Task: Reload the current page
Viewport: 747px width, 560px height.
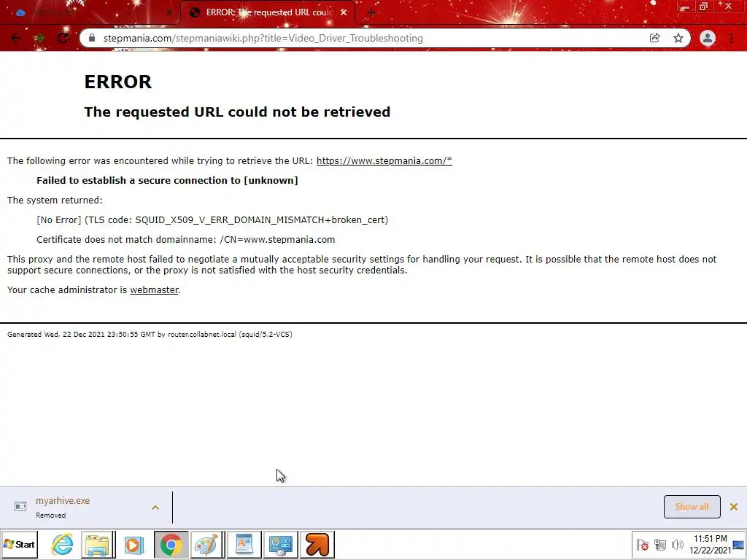Action: [63, 38]
